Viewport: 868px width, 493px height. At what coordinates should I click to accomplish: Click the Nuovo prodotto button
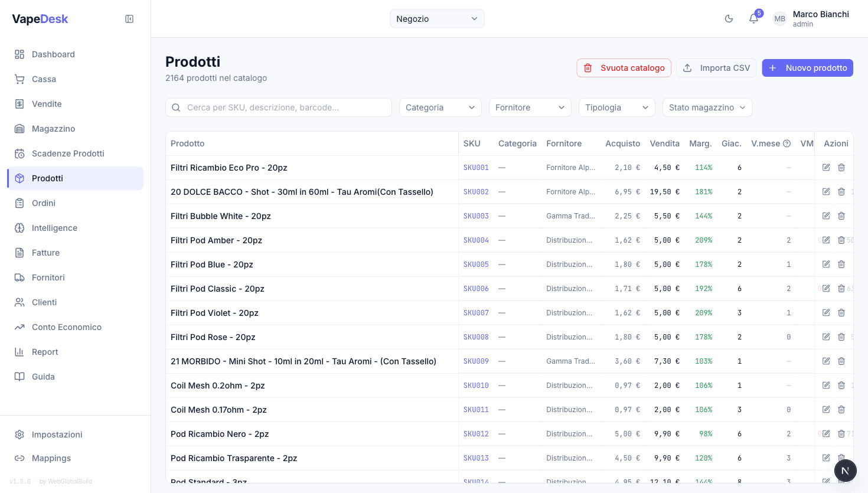(x=807, y=68)
